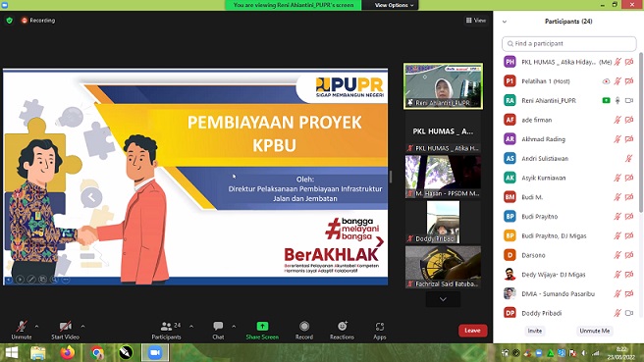
Task: Open the Chat icon
Action: pos(218,327)
